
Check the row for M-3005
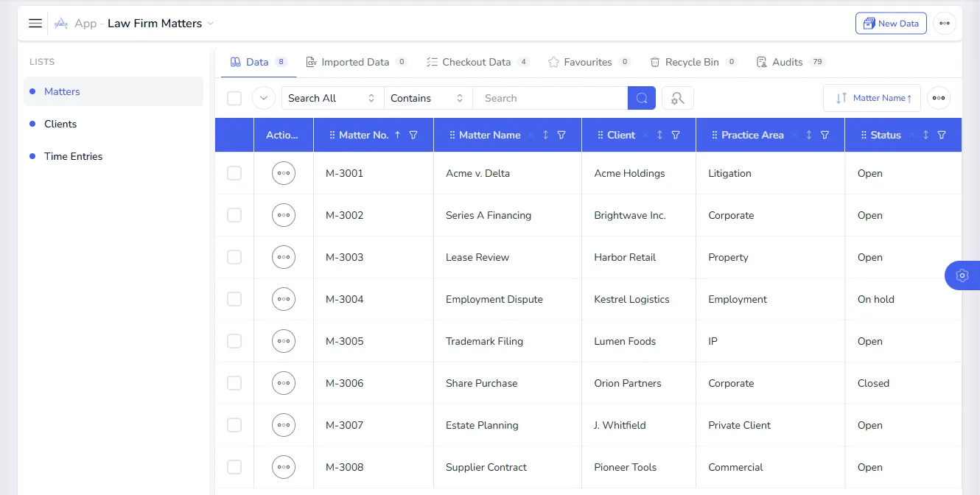[x=234, y=341]
